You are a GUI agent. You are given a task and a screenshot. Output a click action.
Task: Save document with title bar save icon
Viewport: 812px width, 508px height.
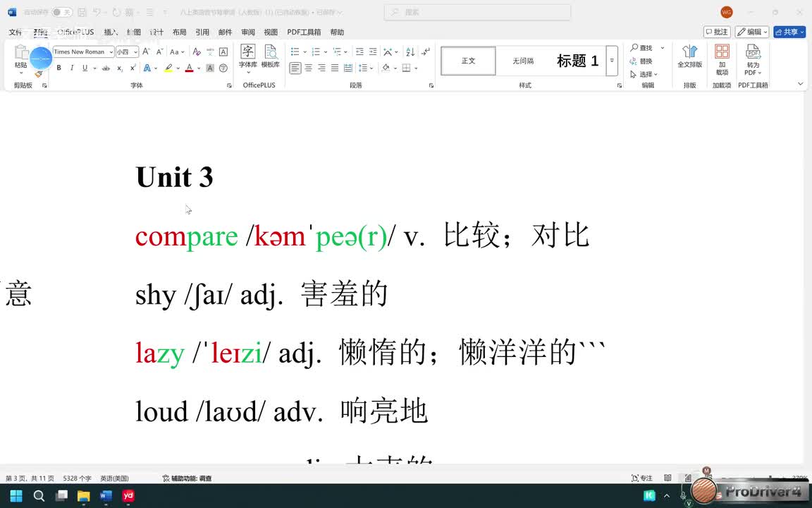point(82,12)
